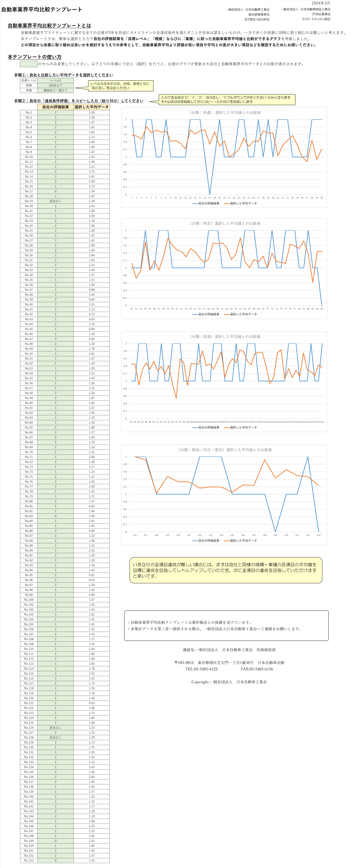Click 自社の評価結果 legend in the 共通 chart
This screenshot has width=353, height=868.
(206, 204)
